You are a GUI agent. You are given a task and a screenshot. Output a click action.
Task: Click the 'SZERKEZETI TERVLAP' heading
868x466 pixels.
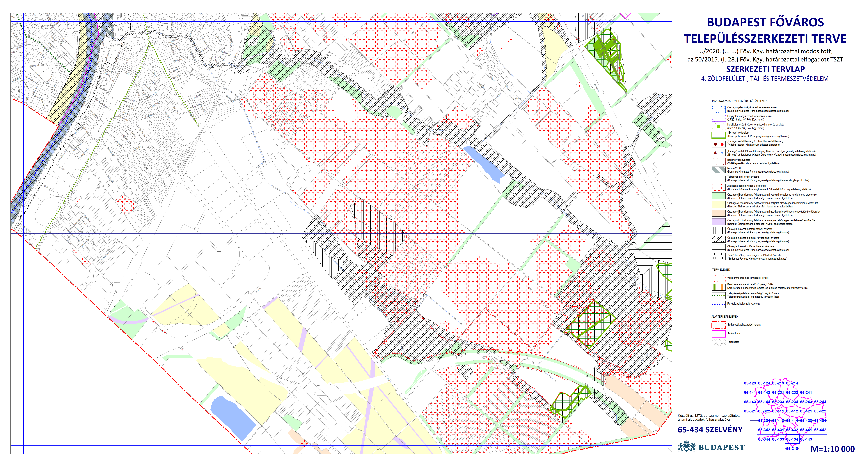coord(765,69)
